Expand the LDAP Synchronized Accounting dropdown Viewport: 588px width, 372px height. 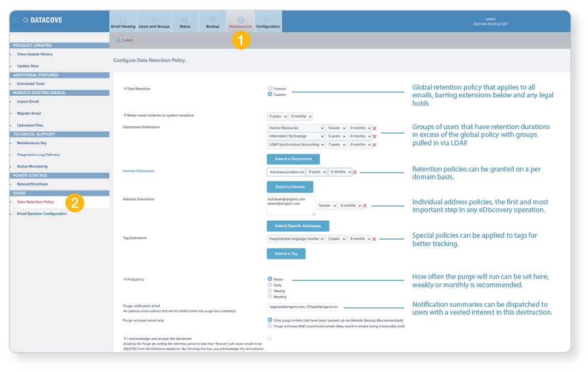pos(296,144)
